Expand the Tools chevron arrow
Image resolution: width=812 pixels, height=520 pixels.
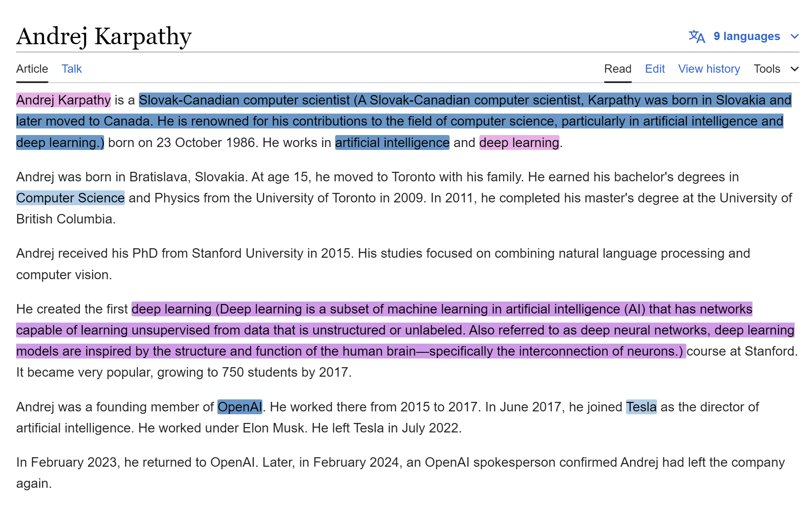point(794,69)
